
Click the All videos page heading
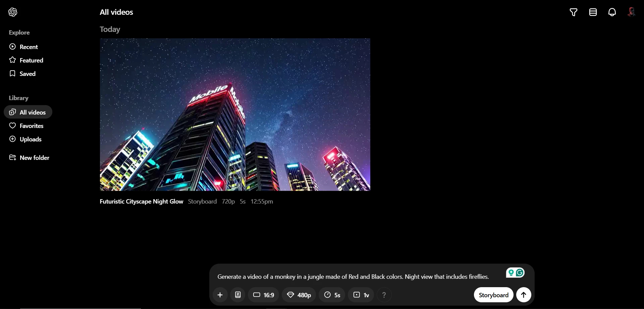tap(116, 12)
